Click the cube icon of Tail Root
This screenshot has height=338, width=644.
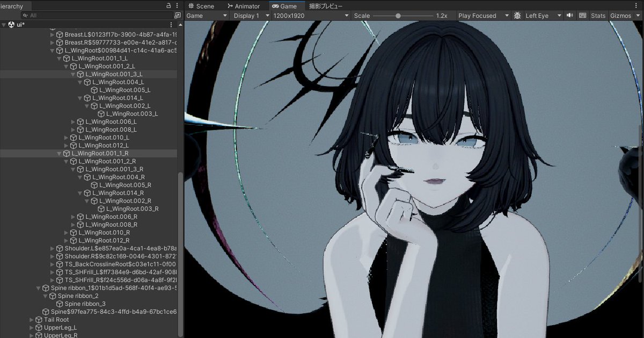[39, 320]
